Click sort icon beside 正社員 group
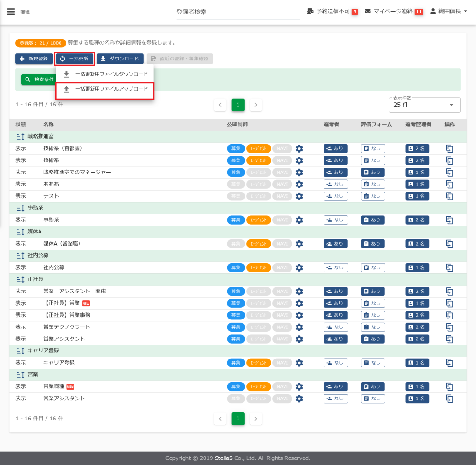Screen dimensions: 476x465 click(20, 279)
